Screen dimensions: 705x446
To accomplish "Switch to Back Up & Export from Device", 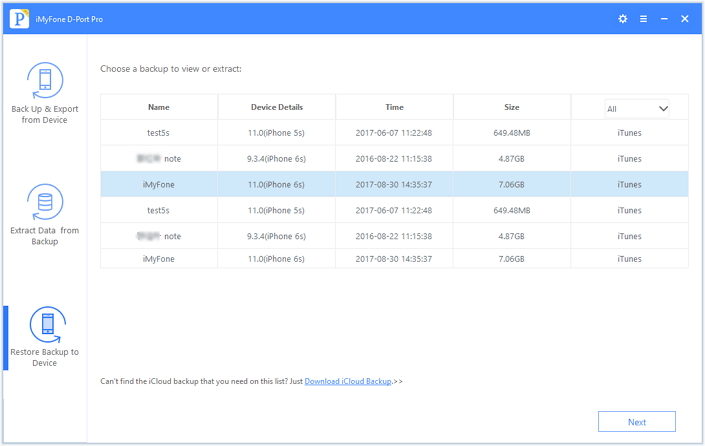I will (45, 114).
